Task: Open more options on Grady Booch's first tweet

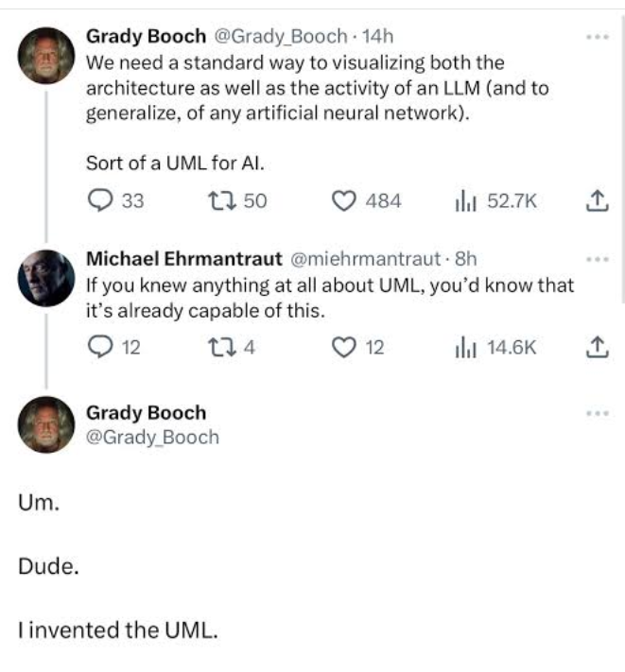Action: [596, 38]
